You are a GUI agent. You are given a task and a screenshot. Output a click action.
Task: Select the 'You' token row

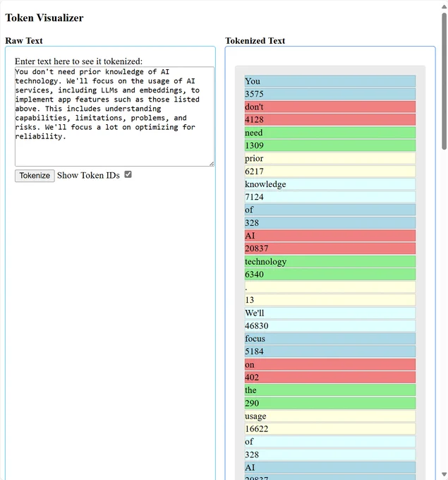click(330, 81)
